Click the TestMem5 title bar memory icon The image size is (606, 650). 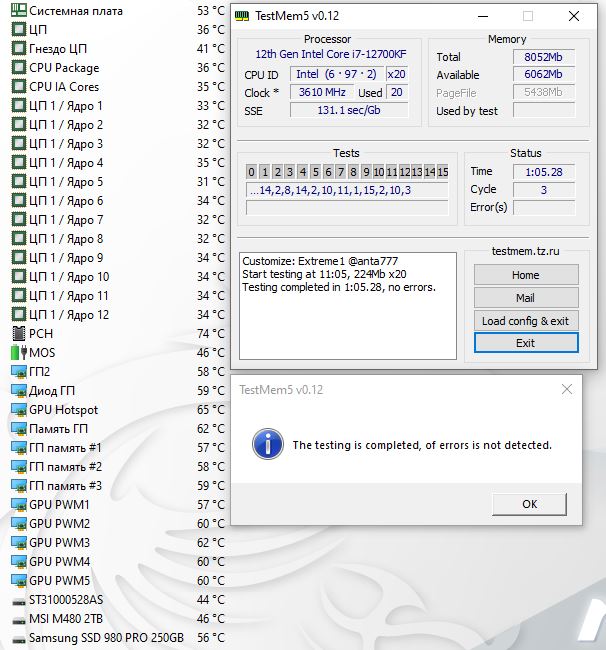[242, 16]
